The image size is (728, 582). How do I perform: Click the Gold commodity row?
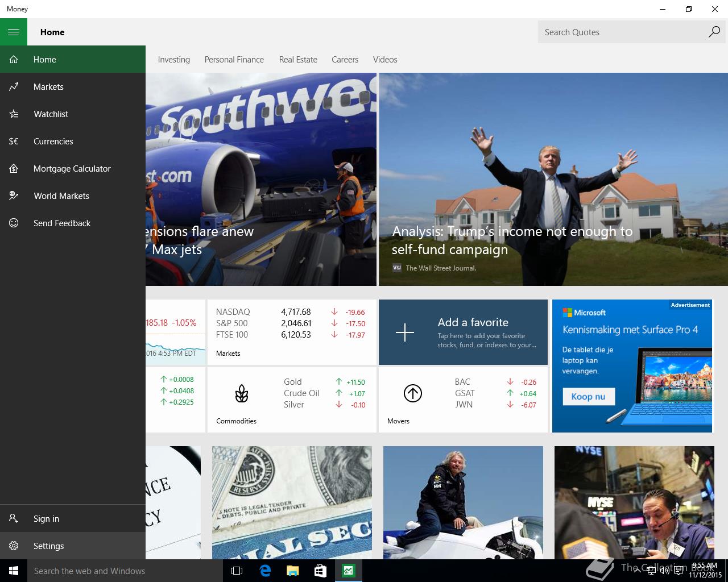[324, 381]
